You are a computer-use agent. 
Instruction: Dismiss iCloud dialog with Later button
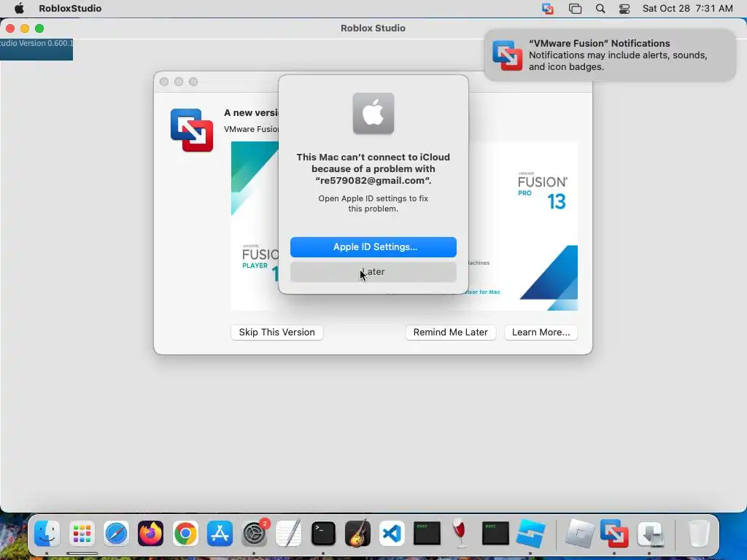[373, 272]
